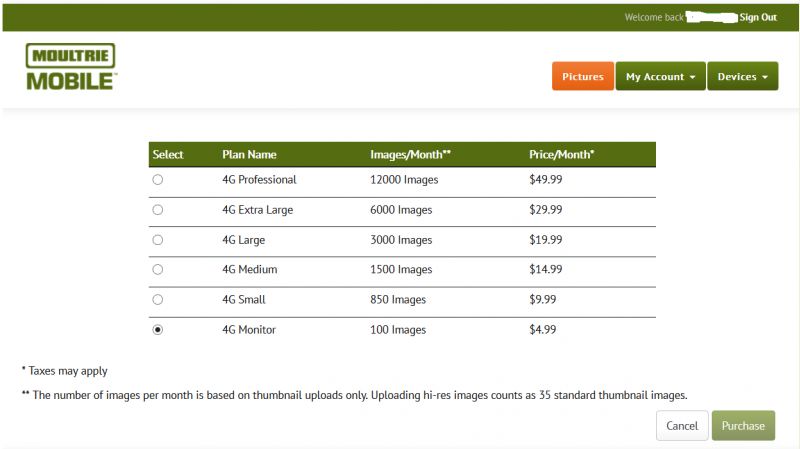Click the $4.99 price for 4G Monitor

(542, 330)
